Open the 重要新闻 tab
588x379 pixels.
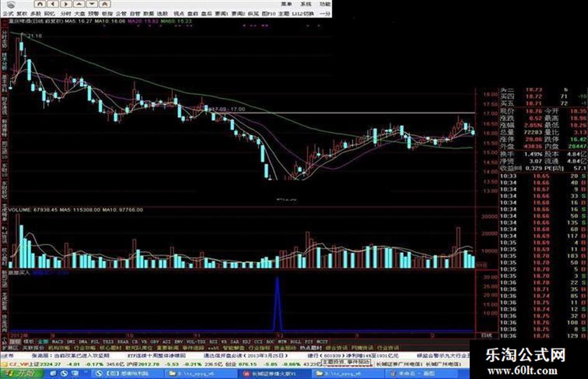(167, 348)
